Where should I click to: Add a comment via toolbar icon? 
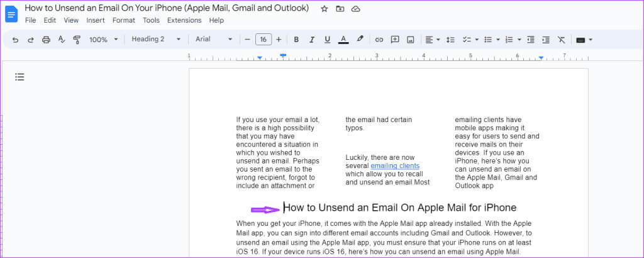(x=395, y=40)
